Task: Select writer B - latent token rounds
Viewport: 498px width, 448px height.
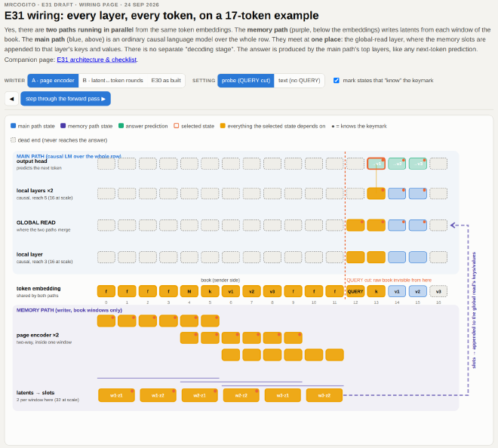Action: 112,81
